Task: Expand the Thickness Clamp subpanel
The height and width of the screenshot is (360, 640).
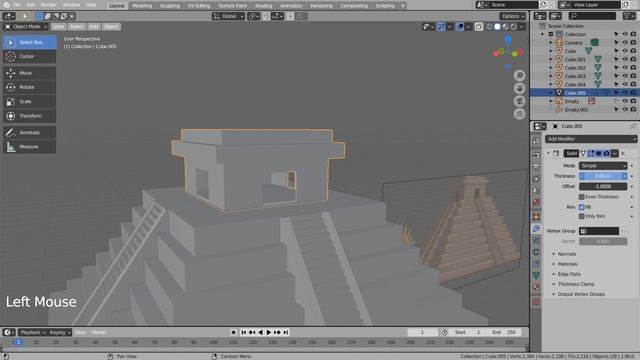Action: pyautogui.click(x=576, y=284)
